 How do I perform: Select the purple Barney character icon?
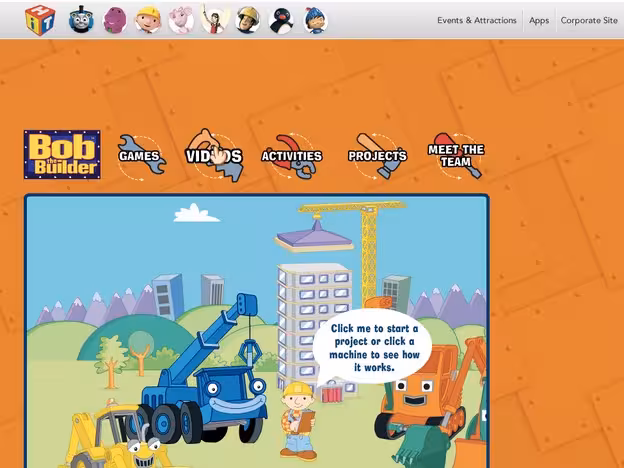[x=115, y=20]
